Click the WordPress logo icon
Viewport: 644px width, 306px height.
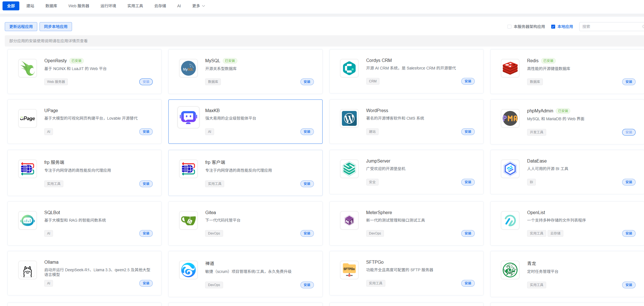pyautogui.click(x=349, y=118)
